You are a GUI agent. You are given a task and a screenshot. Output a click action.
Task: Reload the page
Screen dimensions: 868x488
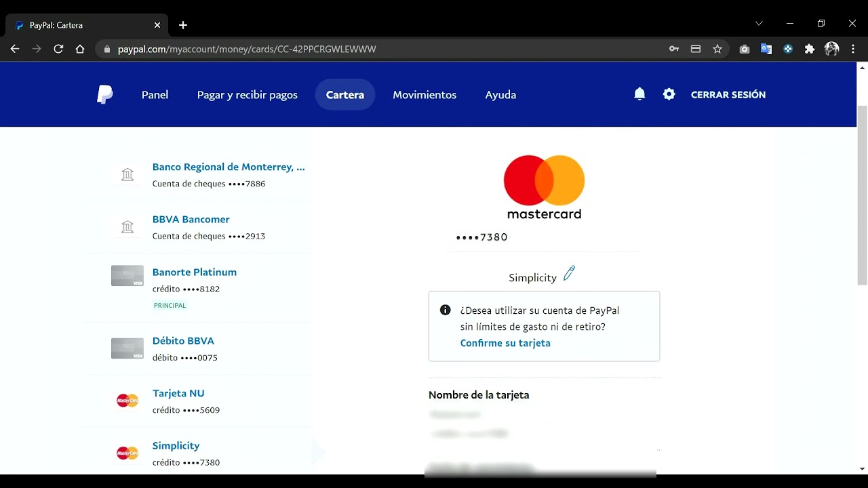(x=58, y=49)
